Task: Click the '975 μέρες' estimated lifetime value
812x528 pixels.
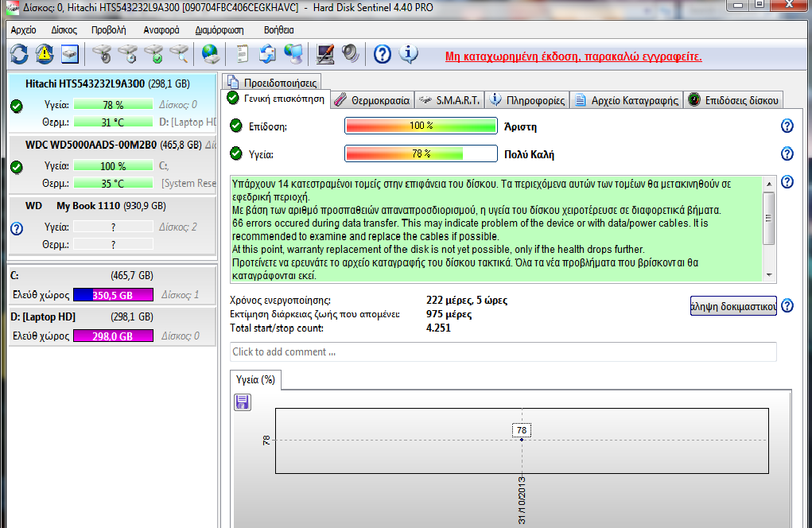Action: 449,314
